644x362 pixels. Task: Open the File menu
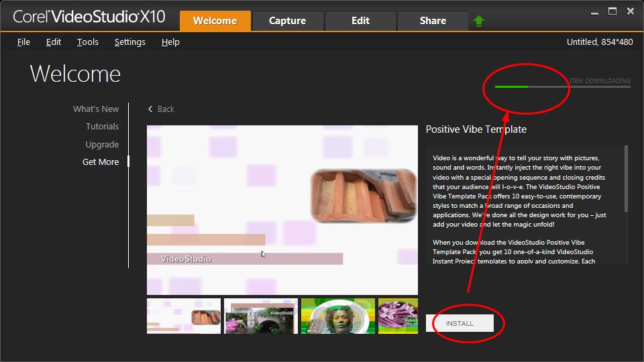tap(23, 42)
